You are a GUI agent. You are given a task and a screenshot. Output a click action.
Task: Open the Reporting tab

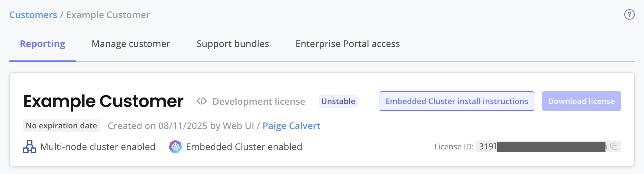coord(42,44)
